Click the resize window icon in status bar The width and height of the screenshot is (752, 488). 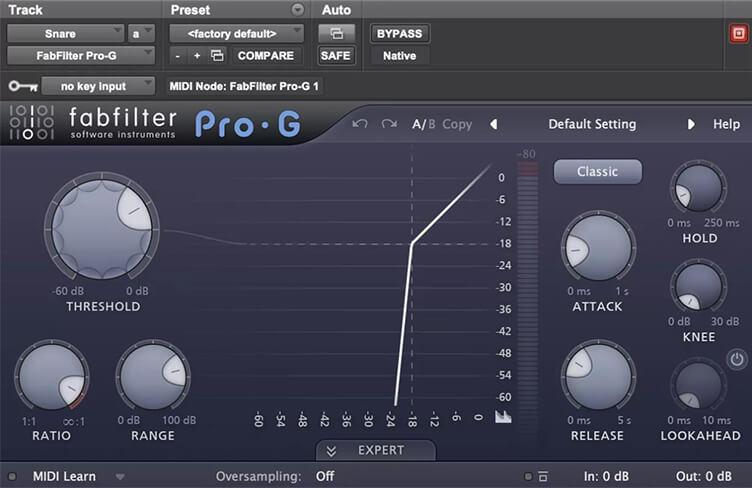click(x=543, y=476)
